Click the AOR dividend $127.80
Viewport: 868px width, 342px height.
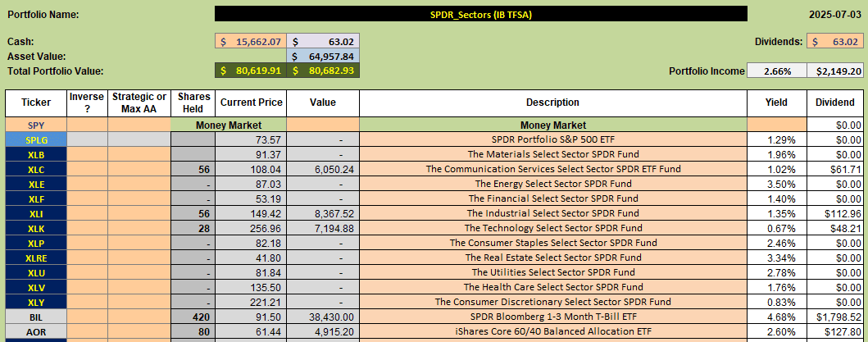pos(834,331)
